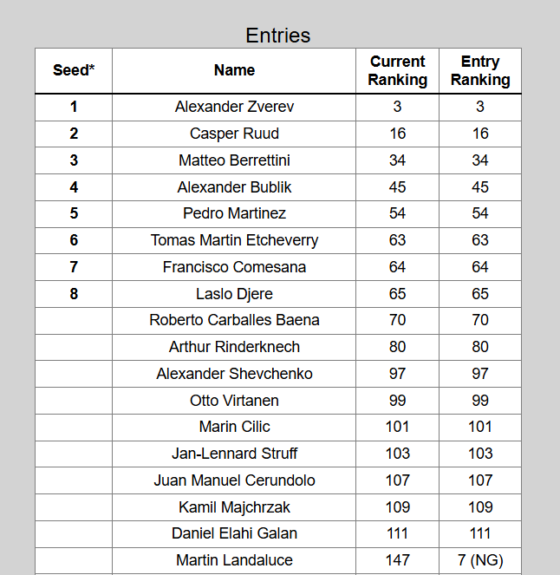Click the Casper Ruud name cell
560x575 pixels.
coord(234,133)
